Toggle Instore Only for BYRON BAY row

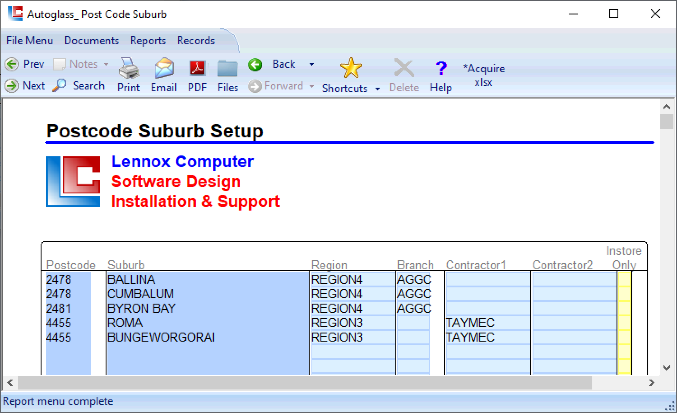[x=624, y=309]
